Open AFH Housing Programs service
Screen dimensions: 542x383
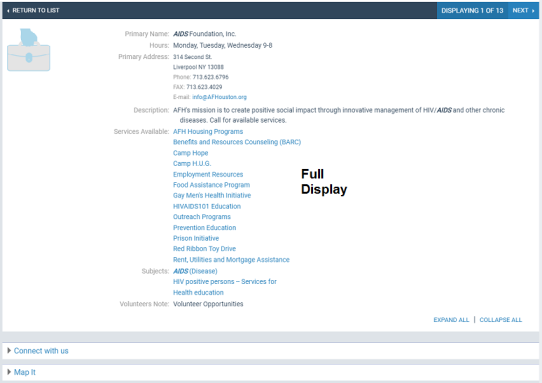[208, 132]
